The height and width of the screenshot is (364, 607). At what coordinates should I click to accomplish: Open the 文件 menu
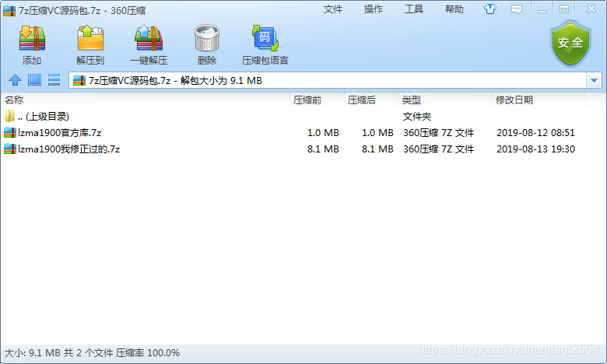tap(333, 9)
